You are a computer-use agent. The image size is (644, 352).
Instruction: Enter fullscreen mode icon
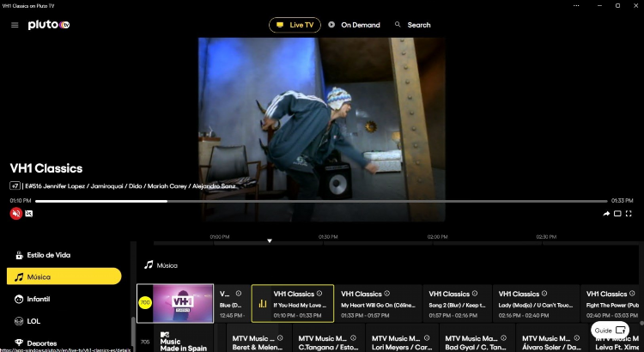coord(629,214)
